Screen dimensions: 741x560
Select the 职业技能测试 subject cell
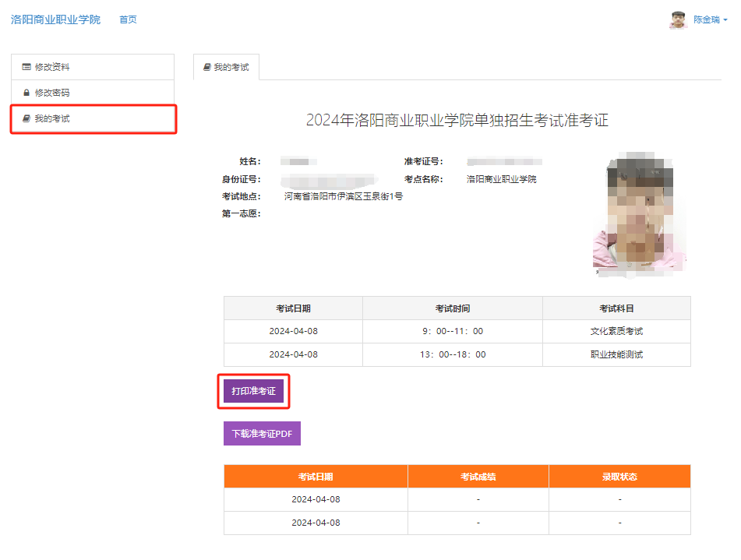coord(616,354)
